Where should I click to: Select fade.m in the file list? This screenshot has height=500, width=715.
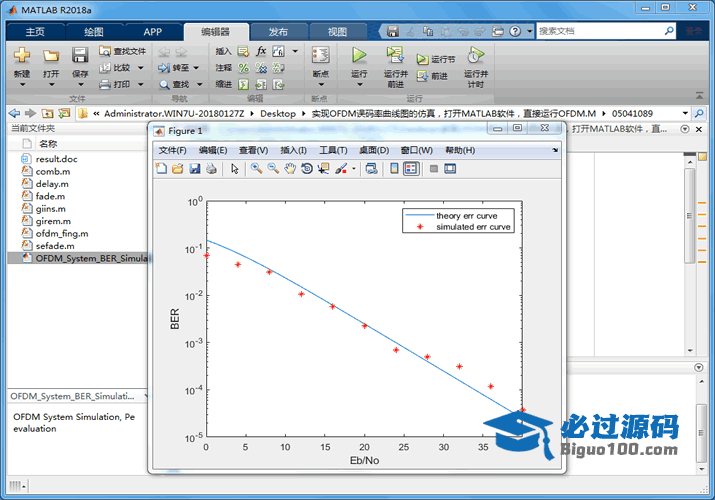tap(50, 196)
